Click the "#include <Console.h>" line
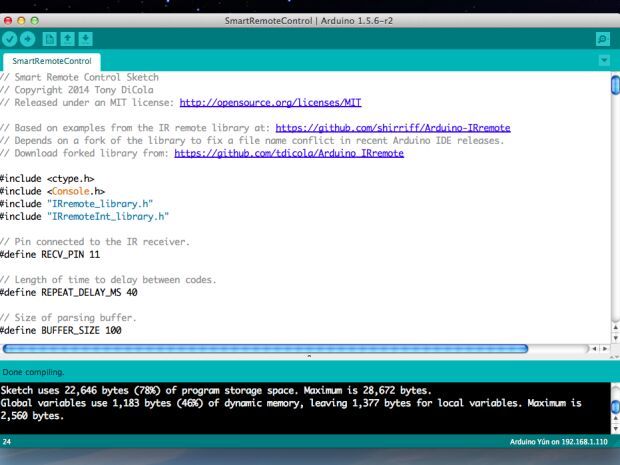The height and width of the screenshot is (465, 620). pos(53,191)
